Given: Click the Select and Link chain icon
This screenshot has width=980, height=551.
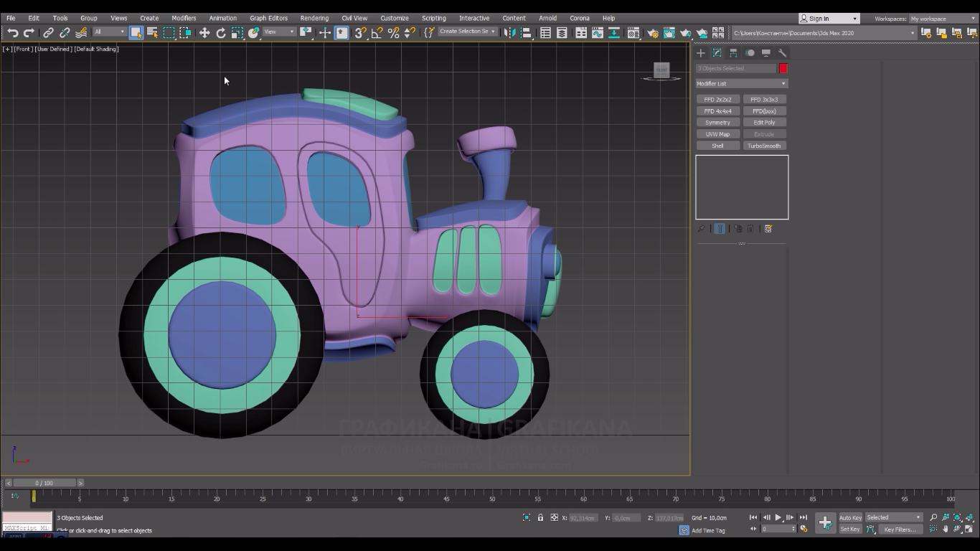Looking at the screenshot, I should point(48,33).
